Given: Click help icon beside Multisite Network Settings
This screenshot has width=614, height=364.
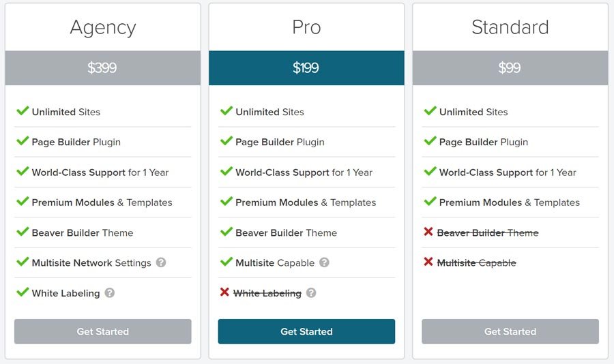Looking at the screenshot, I should (161, 262).
